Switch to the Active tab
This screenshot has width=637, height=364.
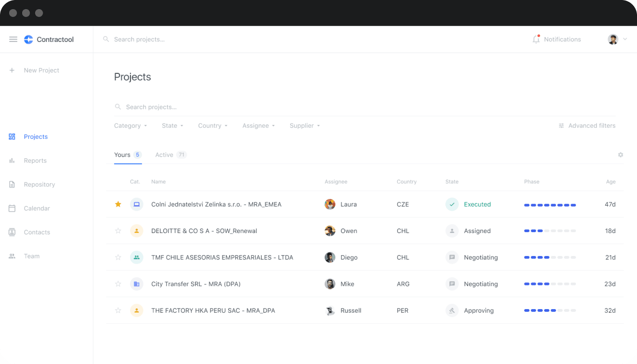171,155
